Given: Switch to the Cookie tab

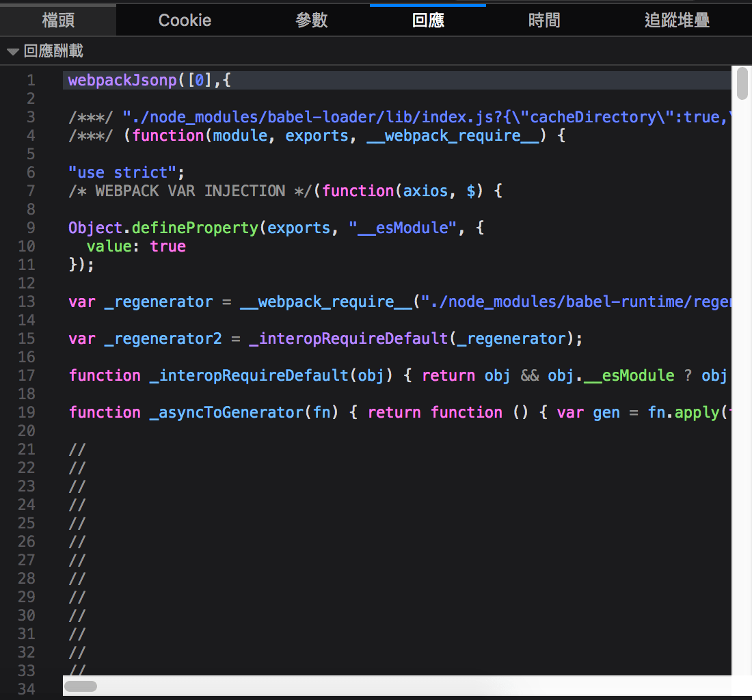Looking at the screenshot, I should (185, 20).
